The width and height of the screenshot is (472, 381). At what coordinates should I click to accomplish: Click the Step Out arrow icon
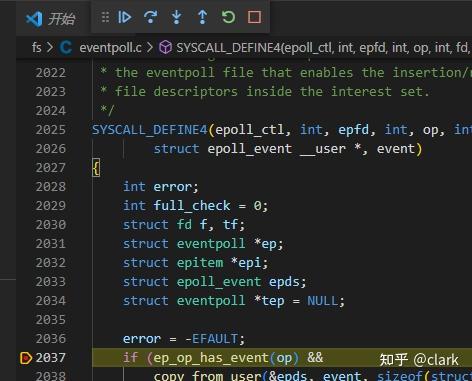point(202,17)
